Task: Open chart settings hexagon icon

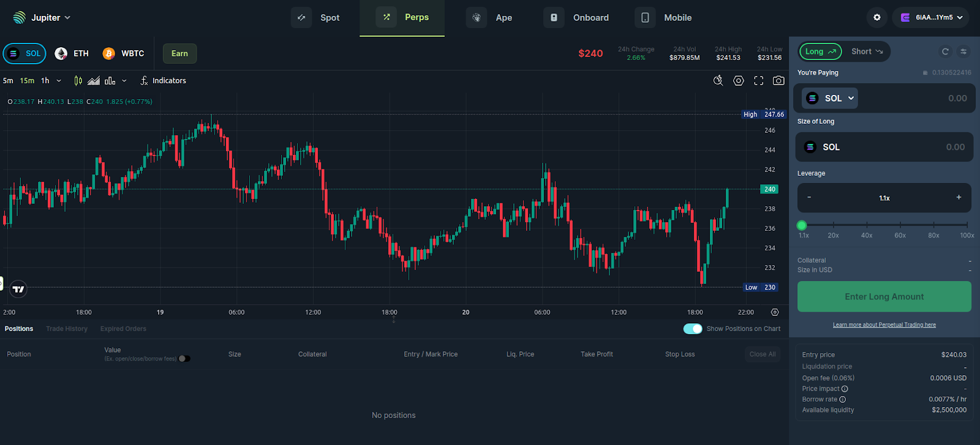Action: coord(739,81)
